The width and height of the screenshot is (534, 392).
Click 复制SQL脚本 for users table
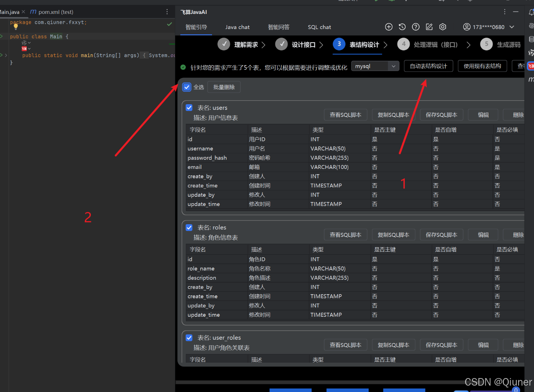[394, 115]
